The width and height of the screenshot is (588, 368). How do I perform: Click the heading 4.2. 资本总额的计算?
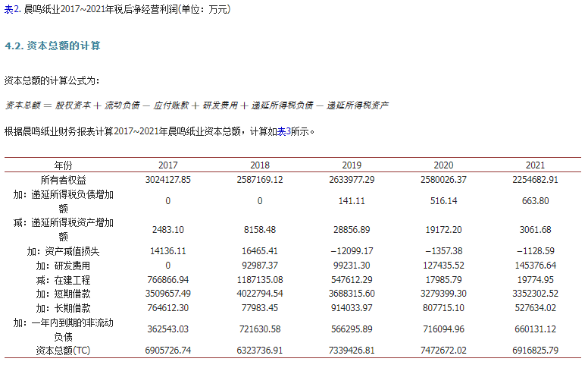click(52, 46)
